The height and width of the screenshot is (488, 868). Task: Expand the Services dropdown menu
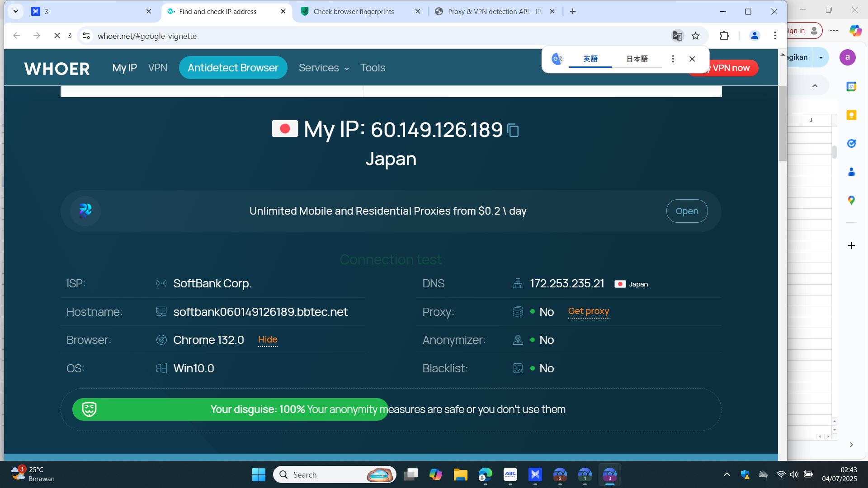click(324, 68)
